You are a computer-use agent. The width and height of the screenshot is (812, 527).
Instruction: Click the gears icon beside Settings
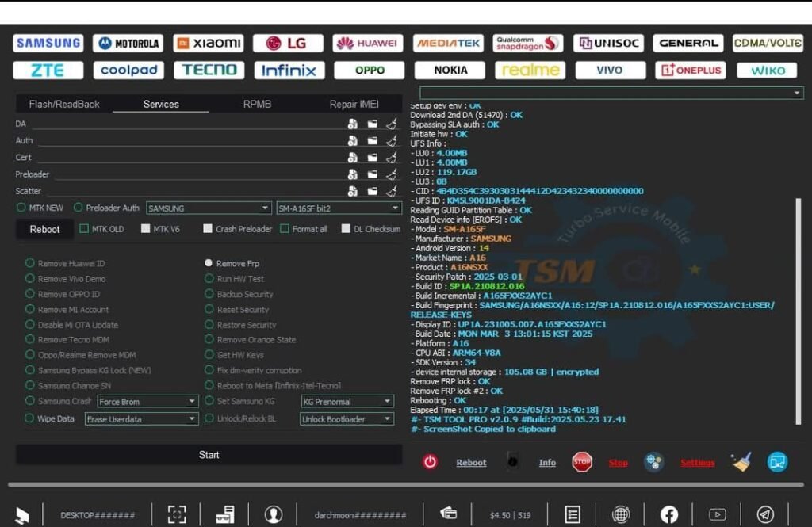pyautogui.click(x=654, y=462)
